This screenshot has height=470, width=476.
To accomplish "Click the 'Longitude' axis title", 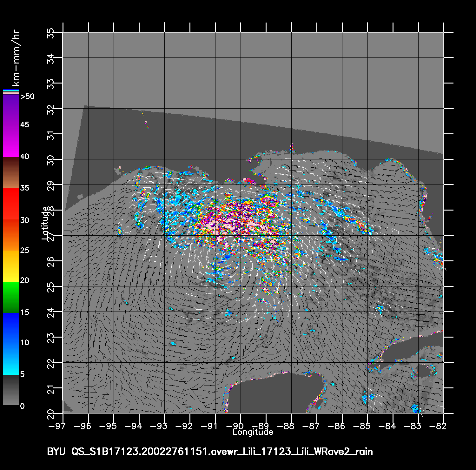I will pos(253,432).
